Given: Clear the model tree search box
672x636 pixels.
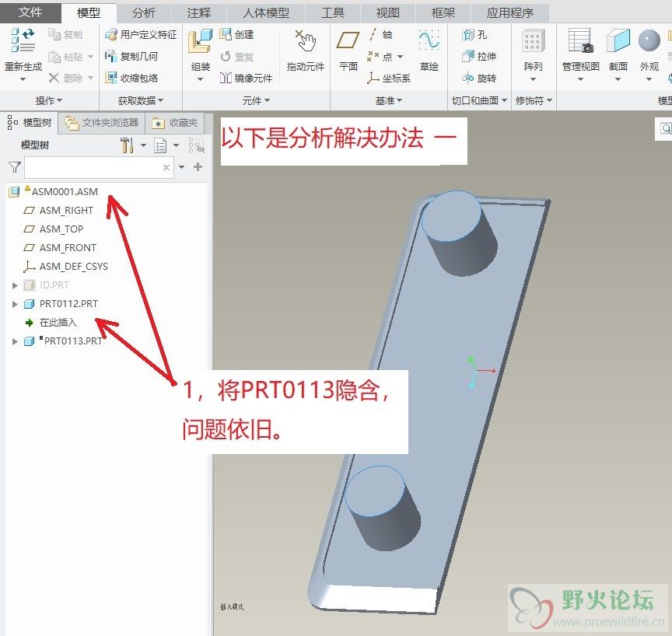Looking at the screenshot, I should [x=166, y=167].
